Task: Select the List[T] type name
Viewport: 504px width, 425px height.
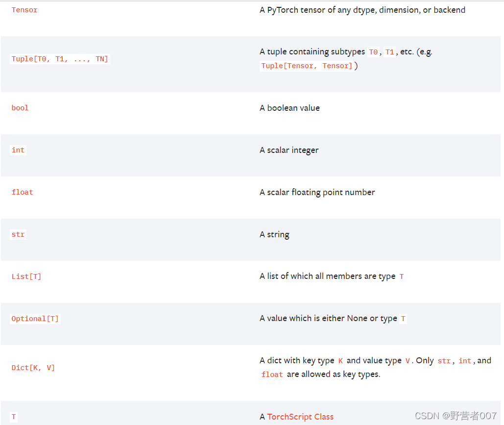Action: pyautogui.click(x=26, y=276)
